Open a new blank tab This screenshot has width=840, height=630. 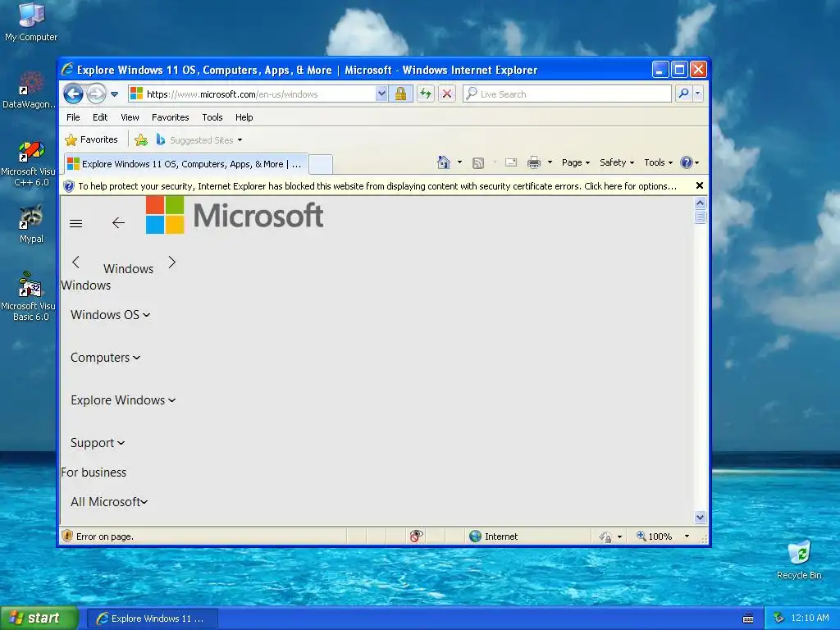click(x=321, y=164)
